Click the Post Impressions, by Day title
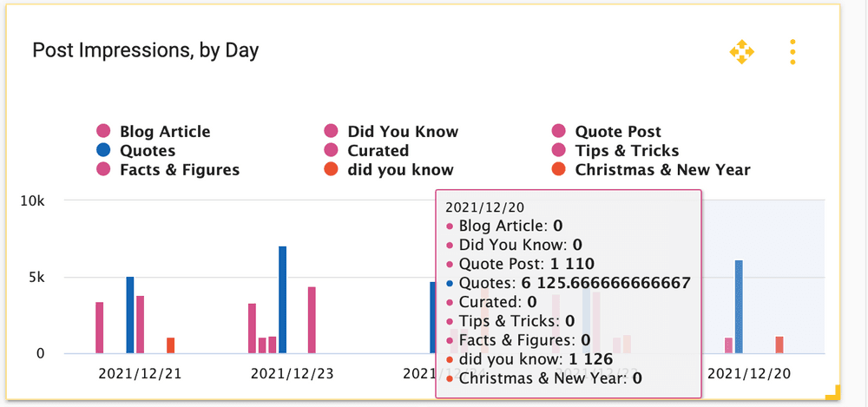 [146, 50]
